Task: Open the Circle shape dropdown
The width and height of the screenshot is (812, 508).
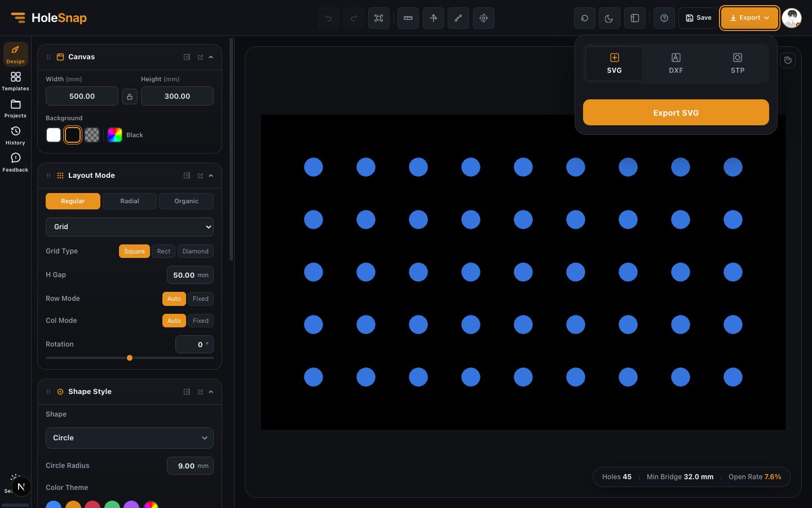Action: [x=130, y=438]
